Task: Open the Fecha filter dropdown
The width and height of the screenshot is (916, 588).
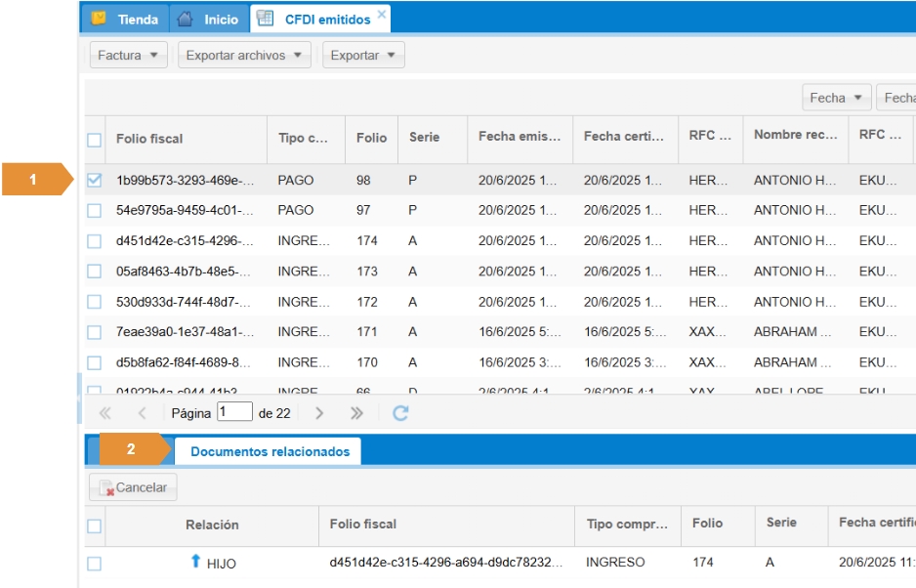Action: (837, 98)
